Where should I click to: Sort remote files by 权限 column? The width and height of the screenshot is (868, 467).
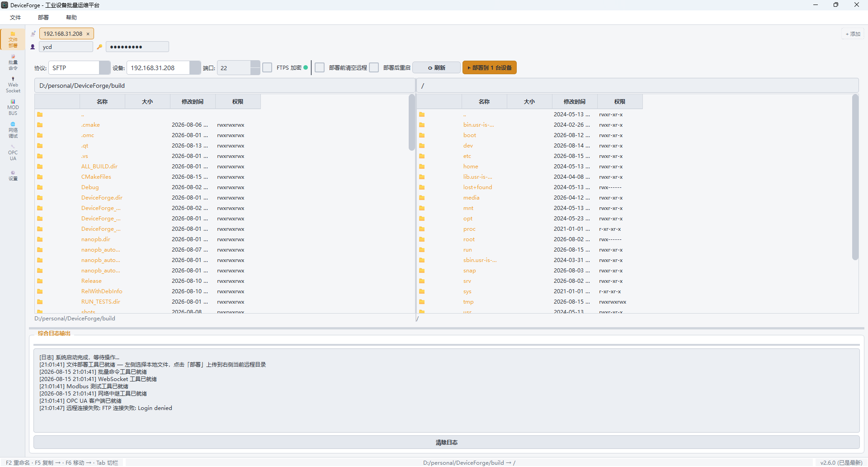point(620,102)
